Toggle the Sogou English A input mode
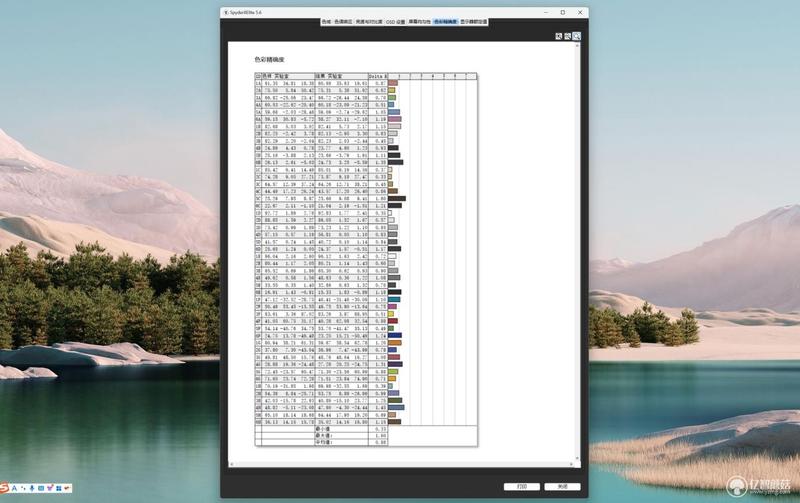Screen dimensions: 800x503 click(14, 488)
